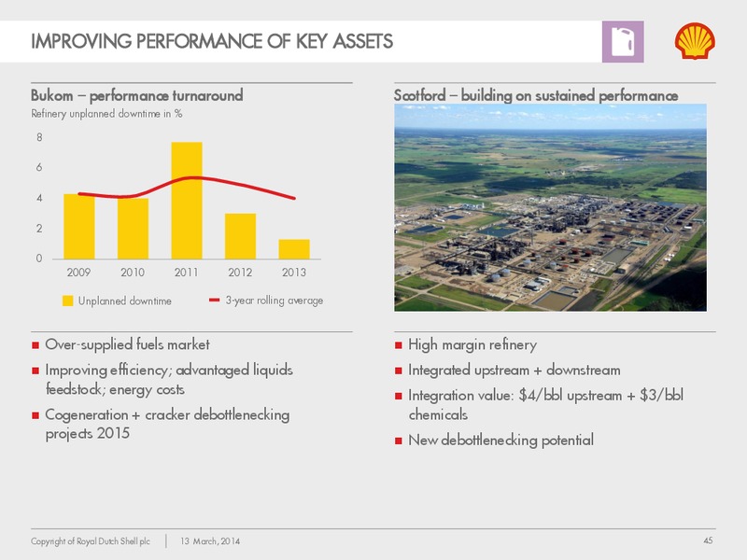Click the 'Unplanned downtime' legend label
Screen dimensions: 747x560
(x=125, y=301)
